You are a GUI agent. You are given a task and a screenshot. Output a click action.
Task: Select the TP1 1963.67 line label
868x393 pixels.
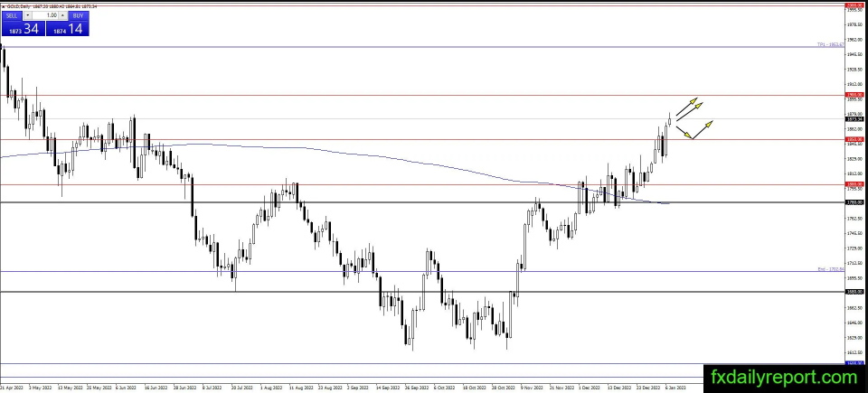830,44
